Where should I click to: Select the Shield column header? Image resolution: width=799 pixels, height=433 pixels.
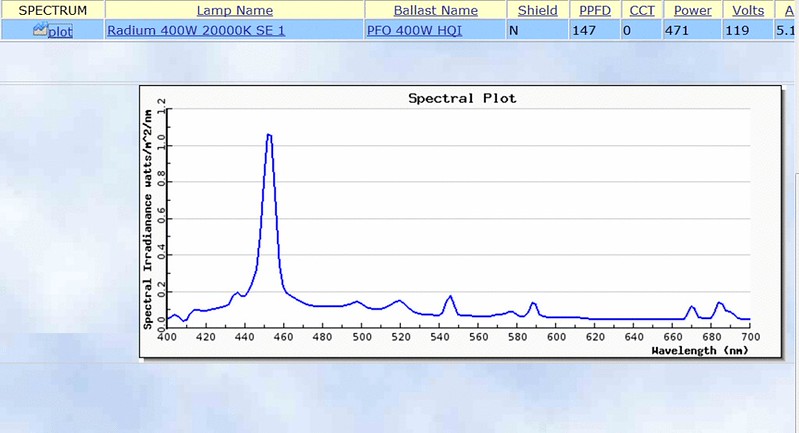pos(538,10)
